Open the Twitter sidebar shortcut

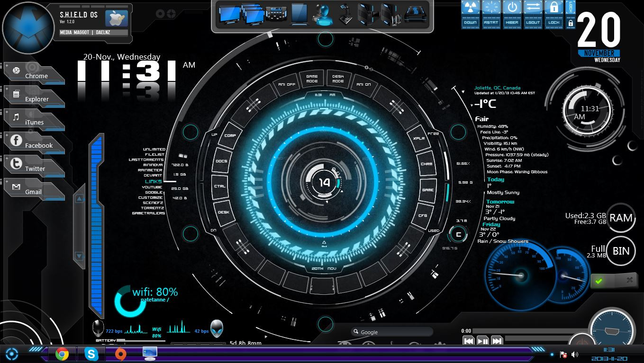pos(34,166)
